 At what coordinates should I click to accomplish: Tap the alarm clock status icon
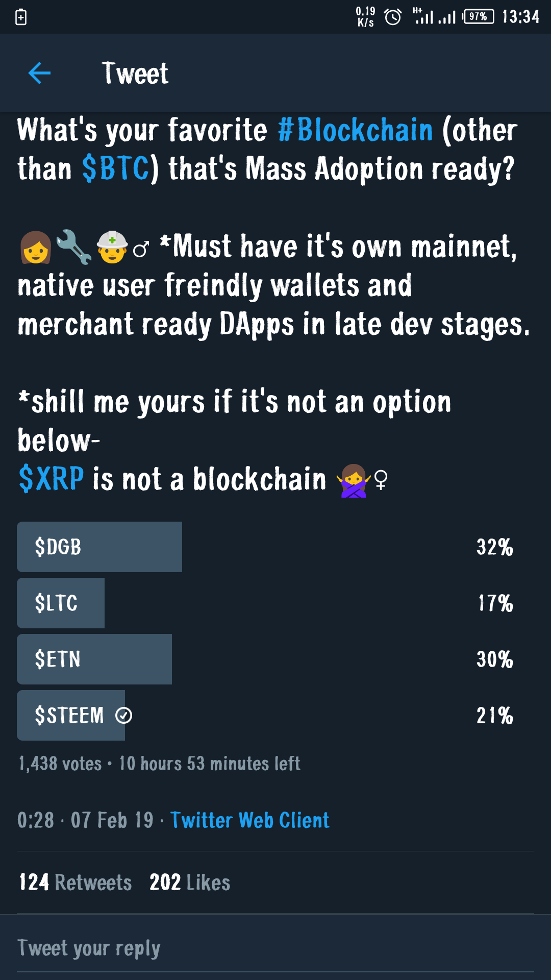pos(393,17)
